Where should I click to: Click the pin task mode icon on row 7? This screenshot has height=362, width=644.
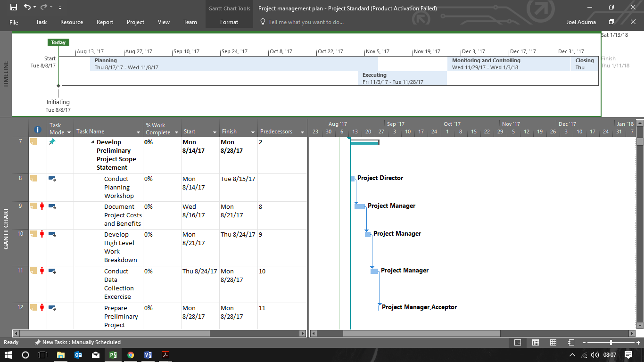pyautogui.click(x=52, y=141)
